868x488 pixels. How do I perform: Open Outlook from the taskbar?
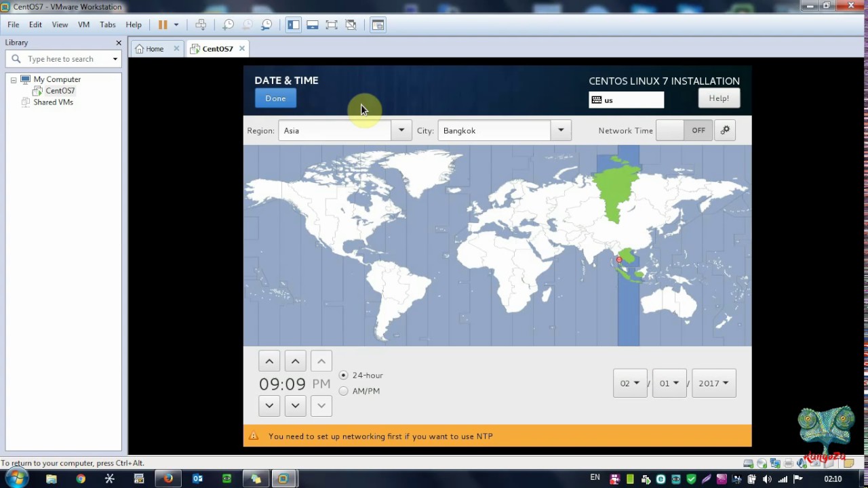pos(197,479)
